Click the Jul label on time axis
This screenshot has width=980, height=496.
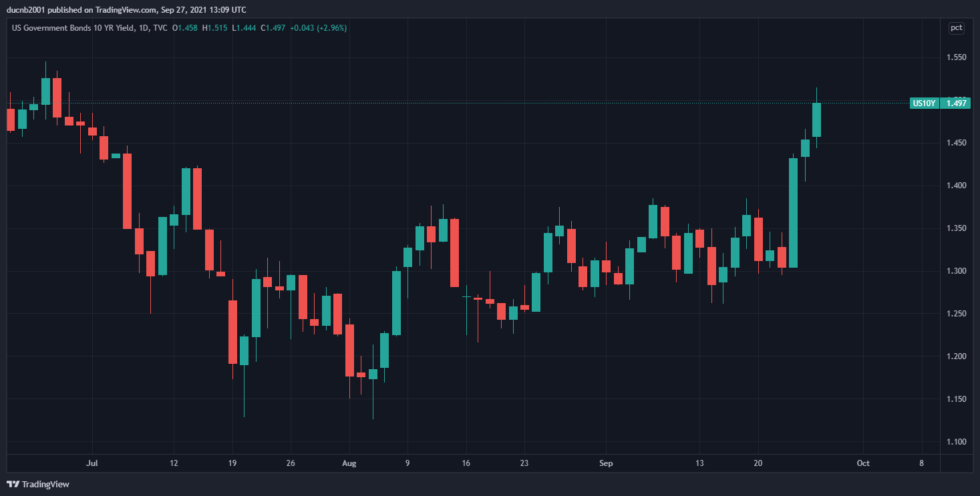click(x=93, y=463)
